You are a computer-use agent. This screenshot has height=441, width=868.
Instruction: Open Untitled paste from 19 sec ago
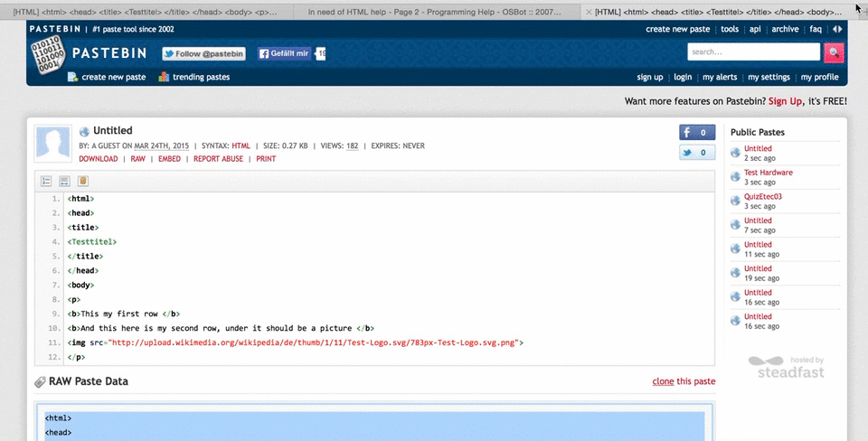758,268
